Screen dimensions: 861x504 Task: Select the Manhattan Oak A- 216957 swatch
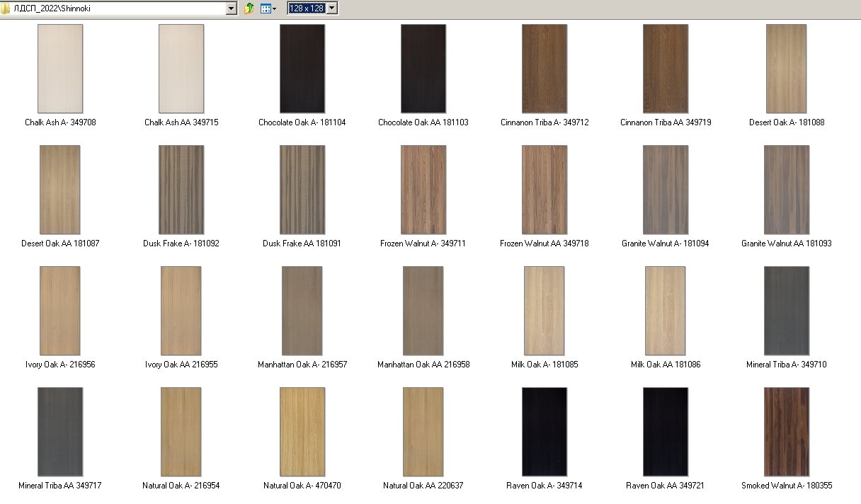302,311
